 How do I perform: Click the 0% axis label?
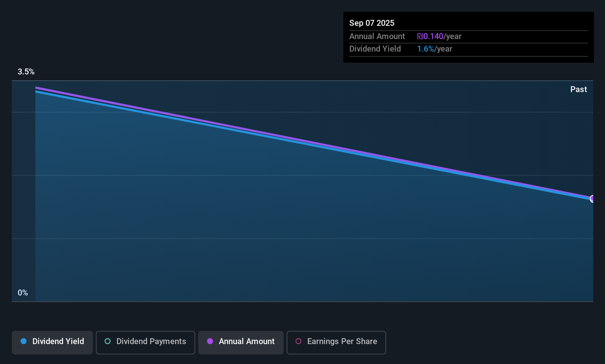tap(23, 293)
